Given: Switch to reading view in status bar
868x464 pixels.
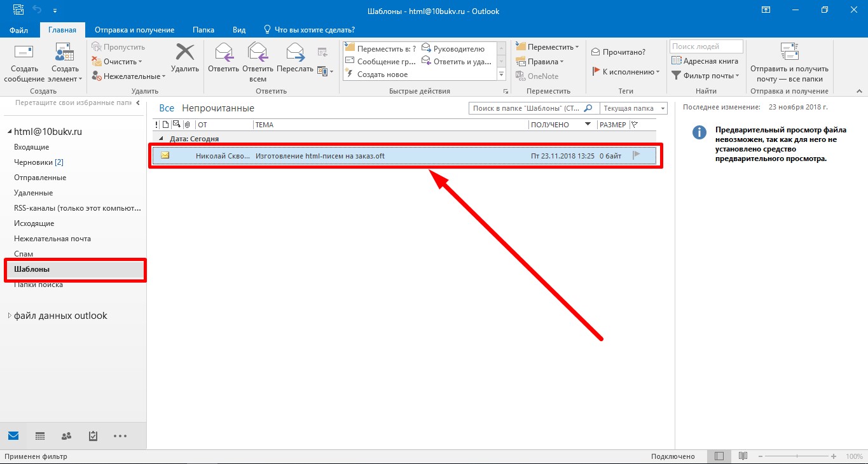Looking at the screenshot, I should [x=742, y=456].
